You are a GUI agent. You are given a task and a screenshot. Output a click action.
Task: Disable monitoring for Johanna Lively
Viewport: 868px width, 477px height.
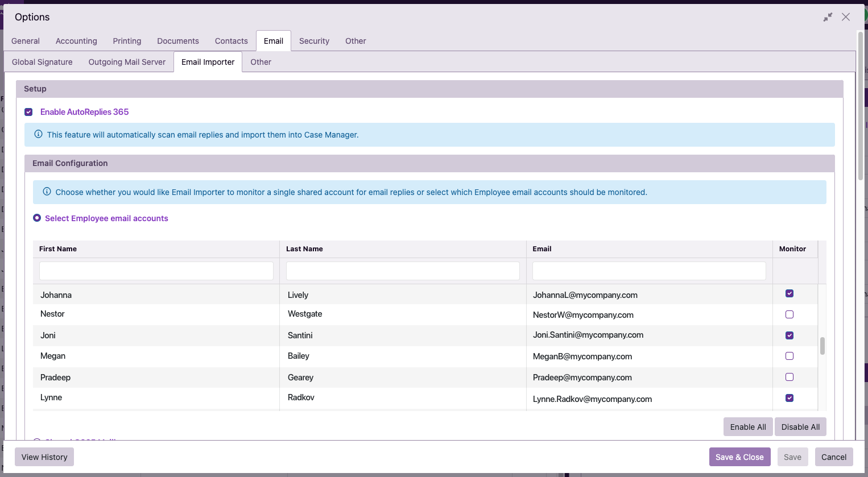[x=789, y=293]
